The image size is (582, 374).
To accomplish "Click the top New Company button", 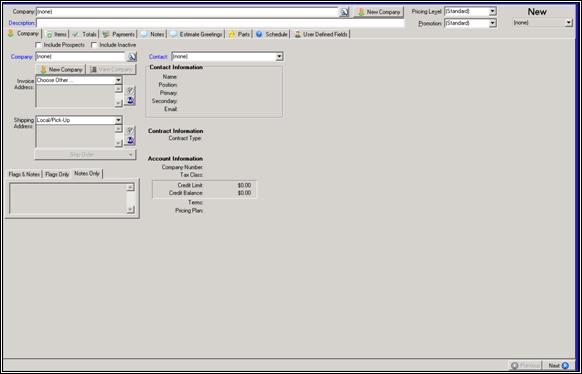I will pyautogui.click(x=379, y=12).
